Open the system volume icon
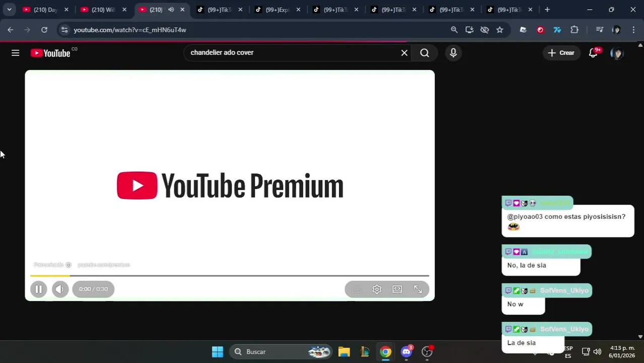 click(597, 352)
